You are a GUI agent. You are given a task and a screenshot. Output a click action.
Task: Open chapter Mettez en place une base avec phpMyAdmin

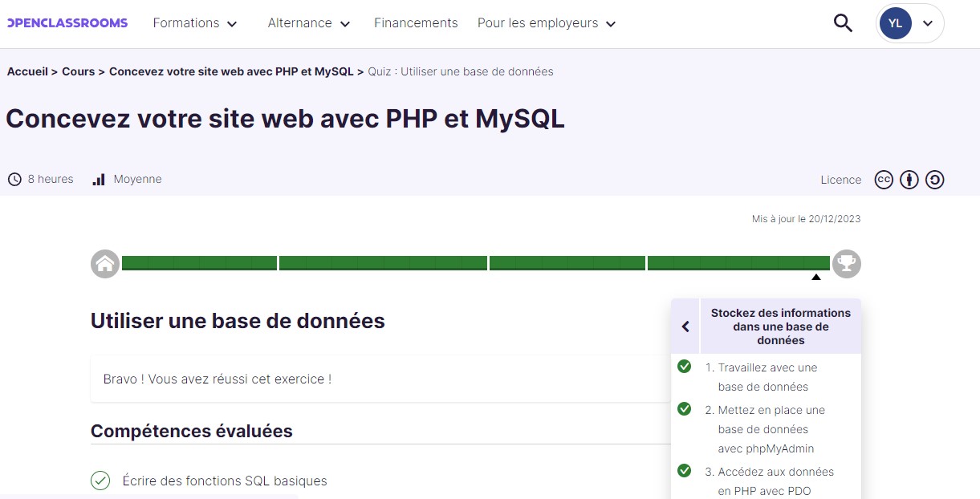pyautogui.click(x=767, y=429)
